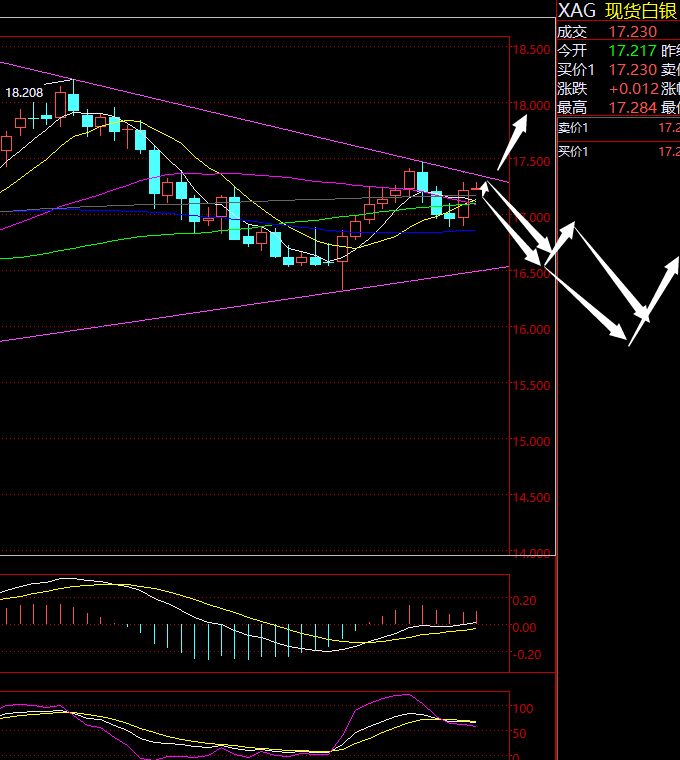Click the 成交 price value 17.230
Image resolution: width=680 pixels, height=760 pixels.
(x=632, y=32)
